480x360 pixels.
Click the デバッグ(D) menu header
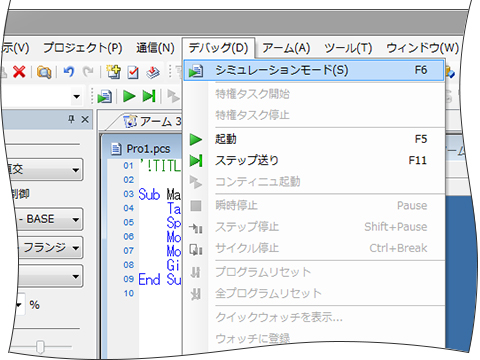click(x=218, y=48)
